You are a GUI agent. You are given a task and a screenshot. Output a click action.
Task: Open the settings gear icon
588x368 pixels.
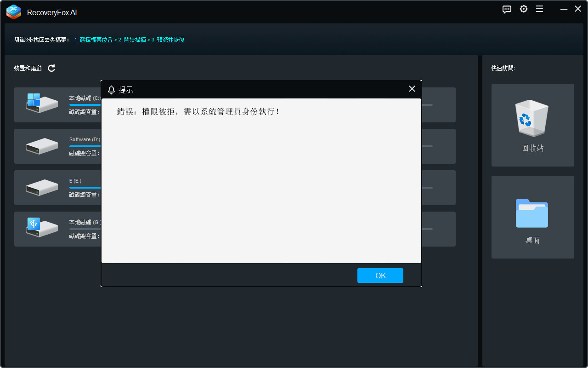pos(524,9)
